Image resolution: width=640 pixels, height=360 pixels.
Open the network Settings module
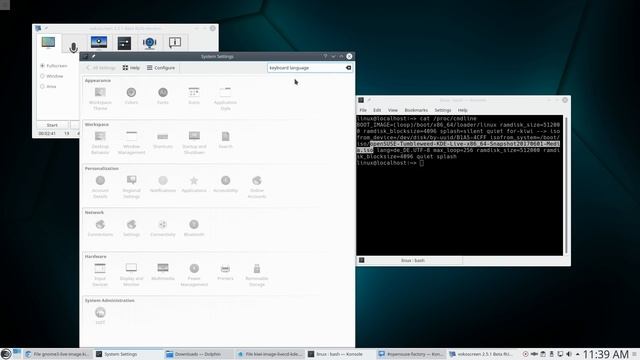(131, 228)
